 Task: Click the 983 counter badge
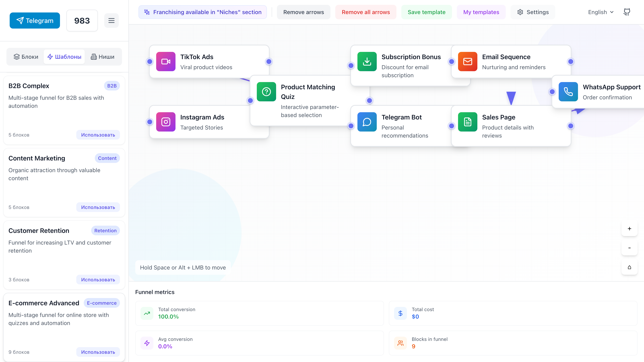82,21
